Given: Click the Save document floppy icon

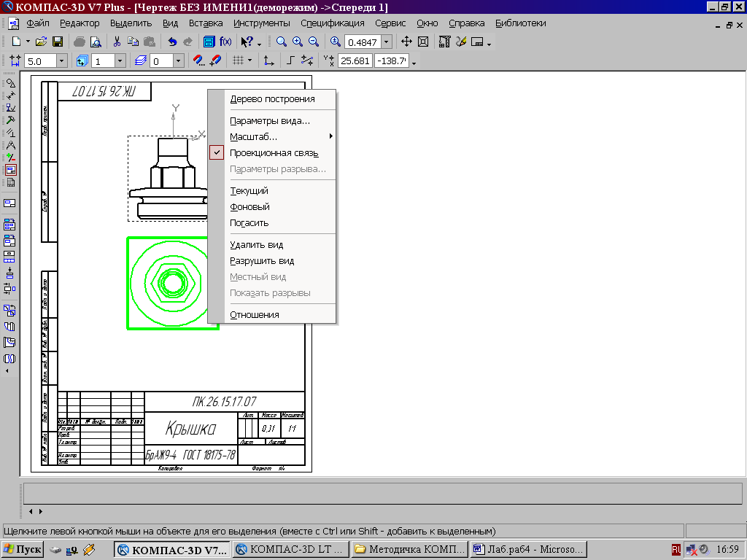Looking at the screenshot, I should pyautogui.click(x=57, y=42).
